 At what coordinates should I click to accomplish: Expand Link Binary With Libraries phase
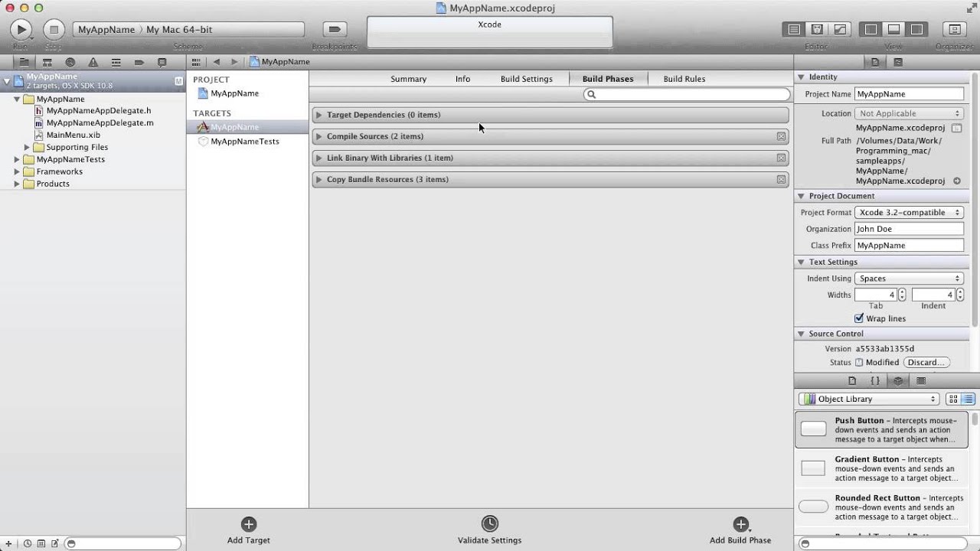point(319,158)
